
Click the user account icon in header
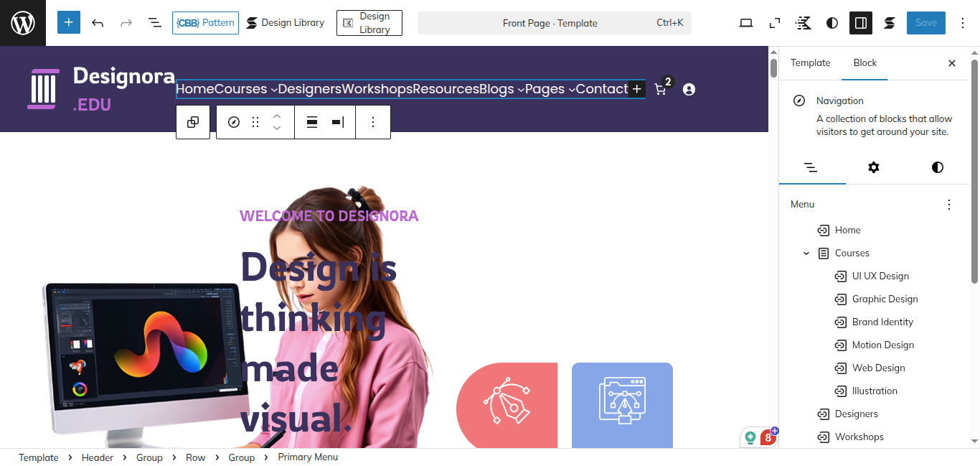click(x=689, y=90)
